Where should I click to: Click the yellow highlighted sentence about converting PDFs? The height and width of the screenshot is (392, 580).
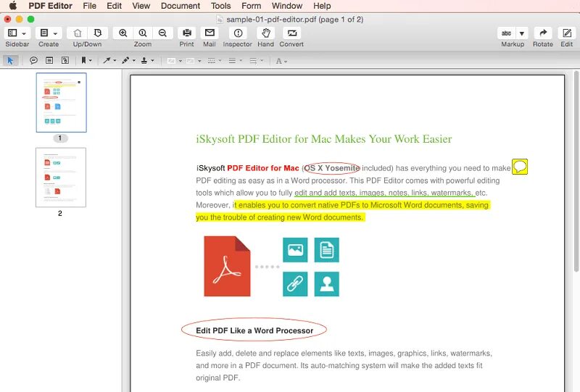pos(343,211)
